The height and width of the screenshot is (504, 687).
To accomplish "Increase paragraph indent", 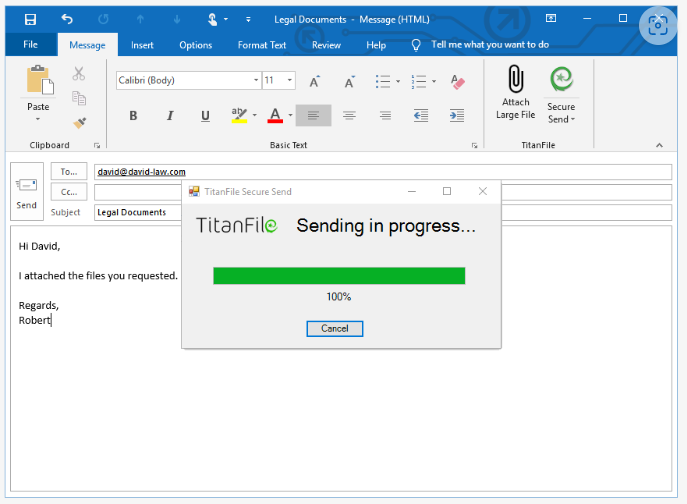I will [x=457, y=115].
